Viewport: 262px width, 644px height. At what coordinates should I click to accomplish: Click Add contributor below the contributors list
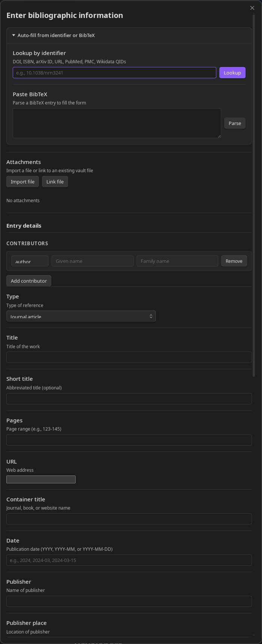[28, 280]
